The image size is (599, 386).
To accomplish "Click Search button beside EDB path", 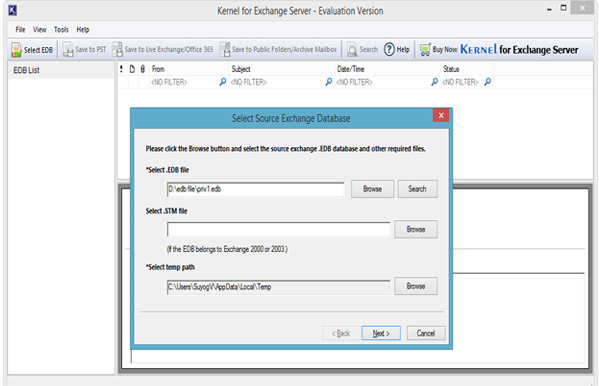I will tap(417, 189).
